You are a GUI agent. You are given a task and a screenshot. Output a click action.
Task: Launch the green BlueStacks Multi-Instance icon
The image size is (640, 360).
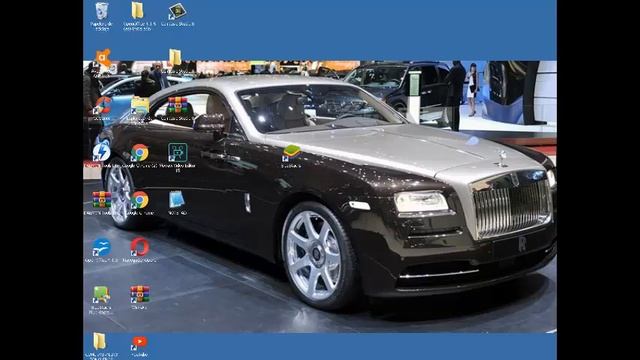coord(101,294)
